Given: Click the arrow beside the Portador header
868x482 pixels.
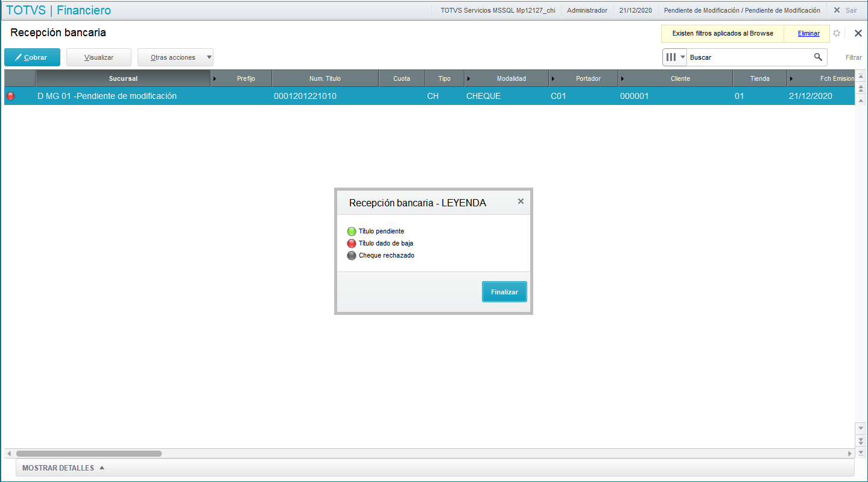Looking at the screenshot, I should (x=553, y=78).
